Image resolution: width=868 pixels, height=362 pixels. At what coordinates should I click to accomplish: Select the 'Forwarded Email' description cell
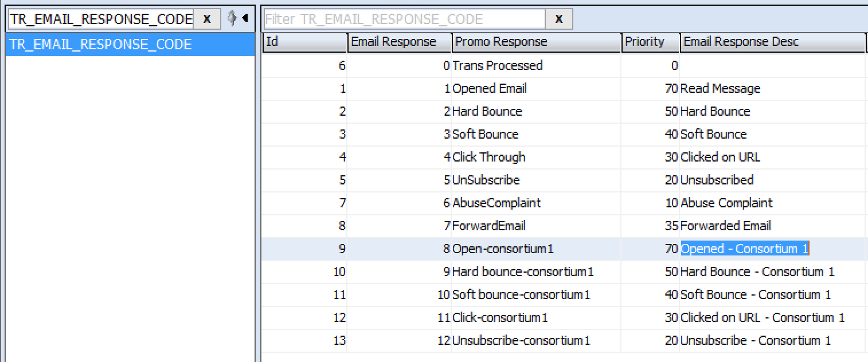pyautogui.click(x=772, y=226)
